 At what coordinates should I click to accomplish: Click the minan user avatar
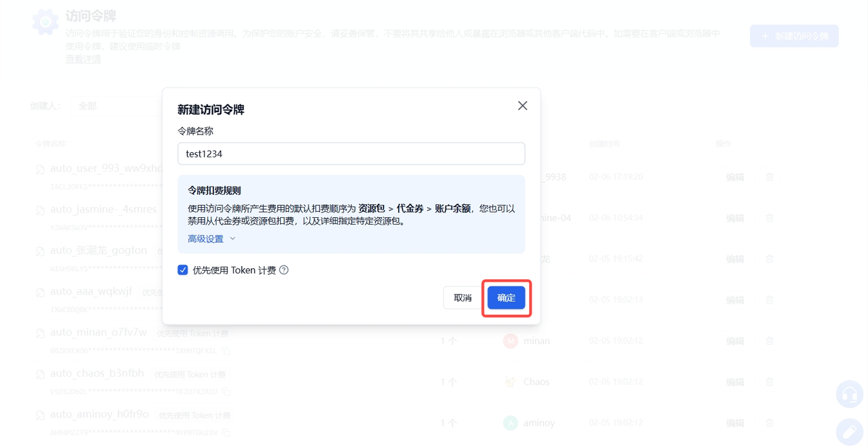tap(511, 341)
